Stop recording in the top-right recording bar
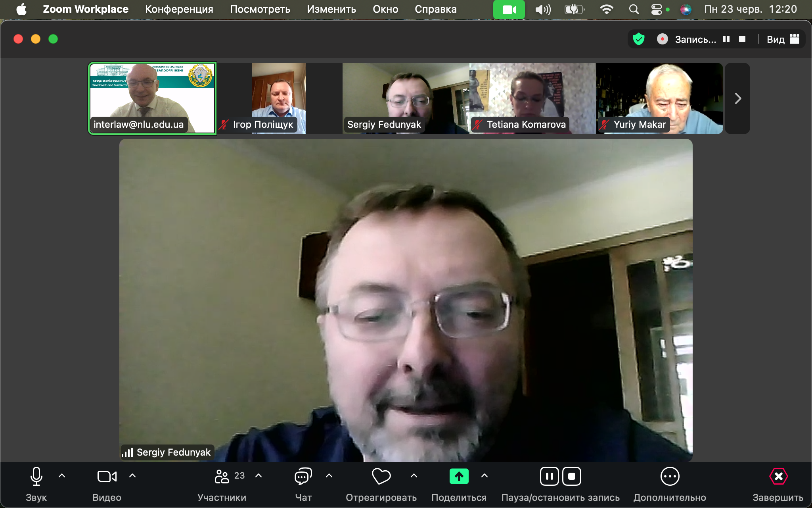Screen dimensions: 812x508 click(x=742, y=39)
